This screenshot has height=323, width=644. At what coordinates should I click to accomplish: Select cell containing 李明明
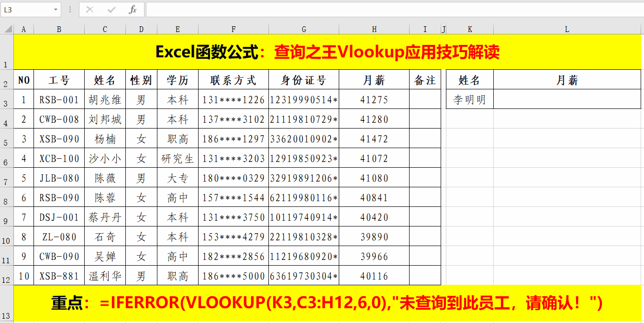click(x=470, y=99)
